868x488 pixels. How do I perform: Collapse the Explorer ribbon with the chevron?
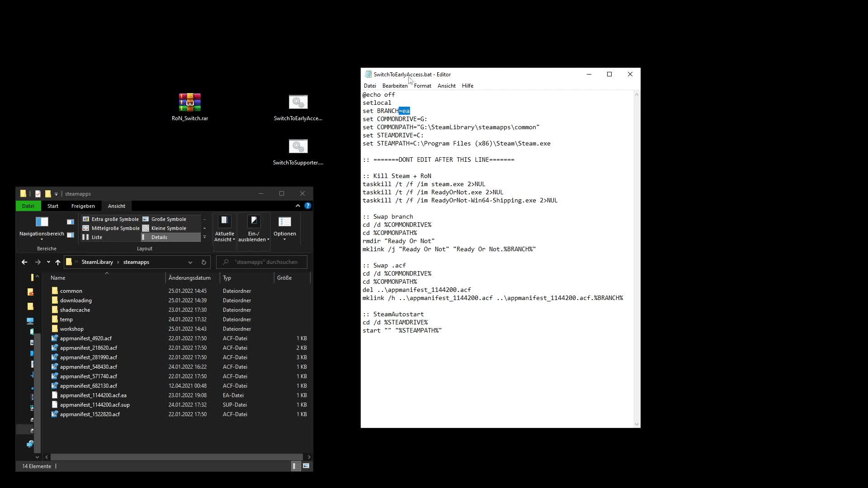pos(298,206)
